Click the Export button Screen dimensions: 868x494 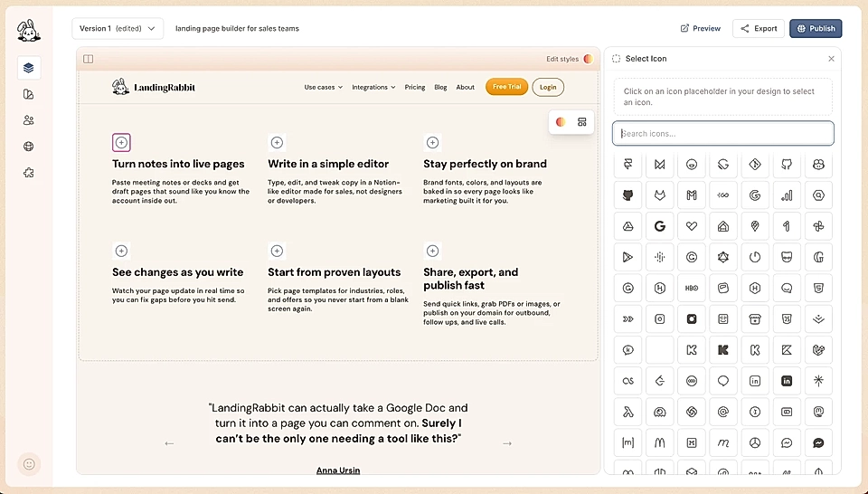pyautogui.click(x=759, y=28)
